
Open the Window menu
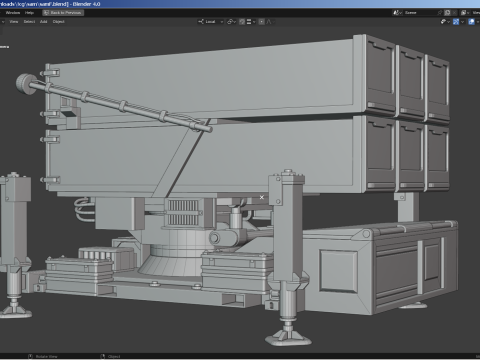13,13
